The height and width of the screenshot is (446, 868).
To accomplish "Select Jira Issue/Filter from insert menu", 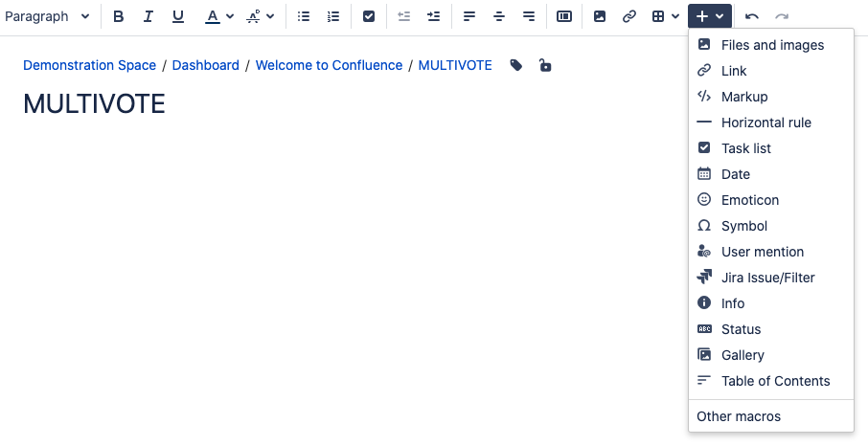I will (767, 278).
